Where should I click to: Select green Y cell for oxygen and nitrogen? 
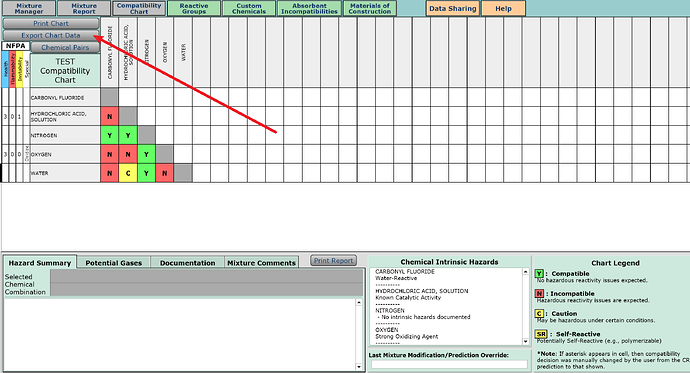(146, 154)
